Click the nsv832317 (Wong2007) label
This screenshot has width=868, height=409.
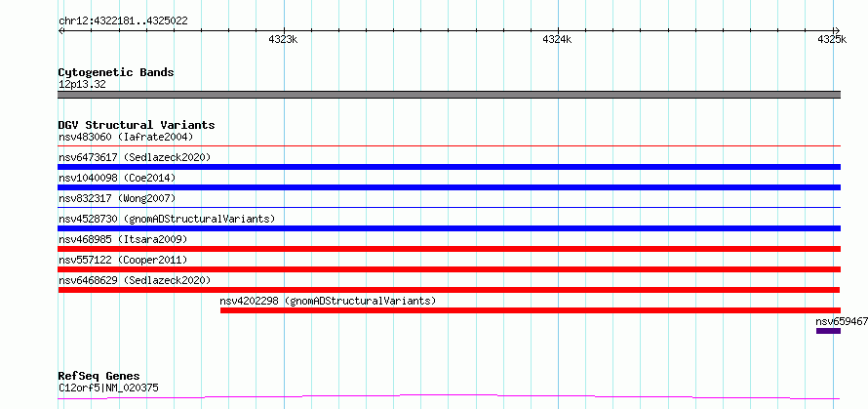click(x=117, y=198)
